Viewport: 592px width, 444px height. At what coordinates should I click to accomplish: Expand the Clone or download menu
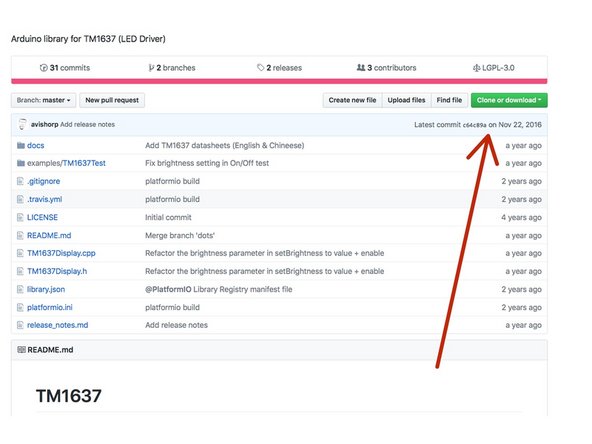(509, 100)
